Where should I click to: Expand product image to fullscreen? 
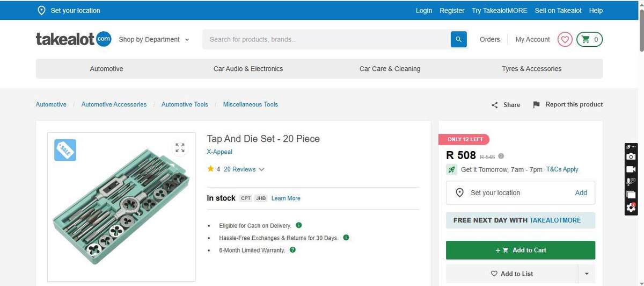tap(180, 147)
